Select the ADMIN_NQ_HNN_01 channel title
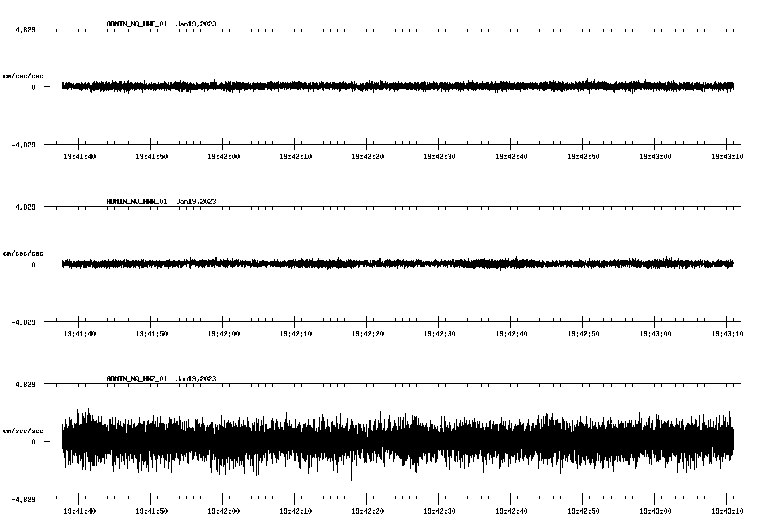Viewport: 782px width, 532px height. (x=137, y=202)
